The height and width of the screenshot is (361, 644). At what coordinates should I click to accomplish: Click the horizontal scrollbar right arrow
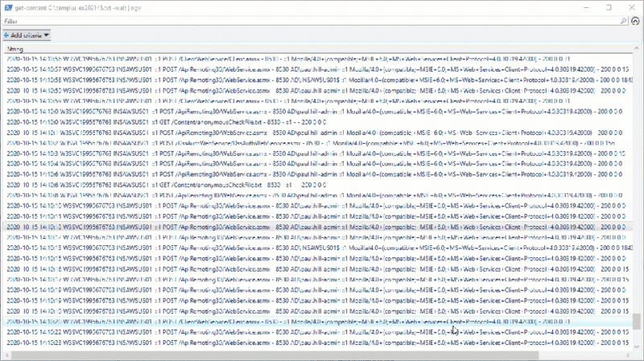coord(628,355)
